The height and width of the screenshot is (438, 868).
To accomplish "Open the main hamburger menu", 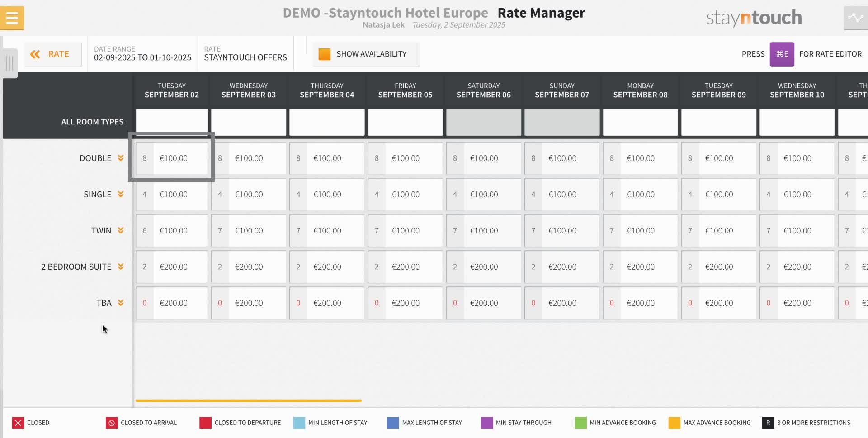I will click(x=12, y=18).
